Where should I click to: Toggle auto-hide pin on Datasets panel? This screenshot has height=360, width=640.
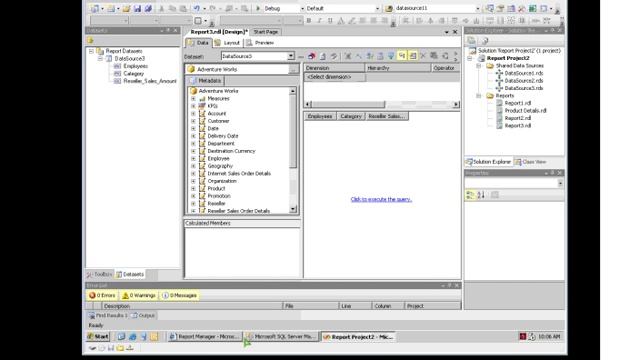pos(168,31)
